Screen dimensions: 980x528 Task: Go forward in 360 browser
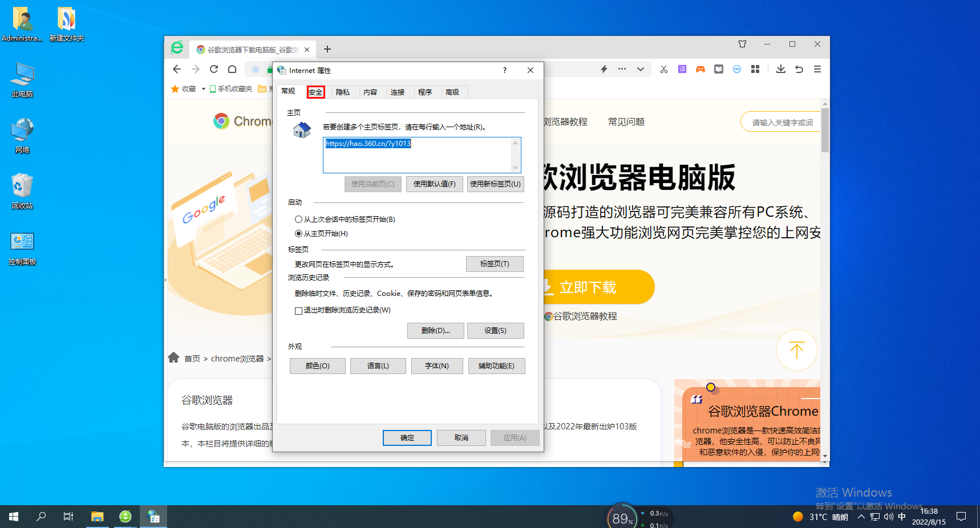click(x=196, y=69)
